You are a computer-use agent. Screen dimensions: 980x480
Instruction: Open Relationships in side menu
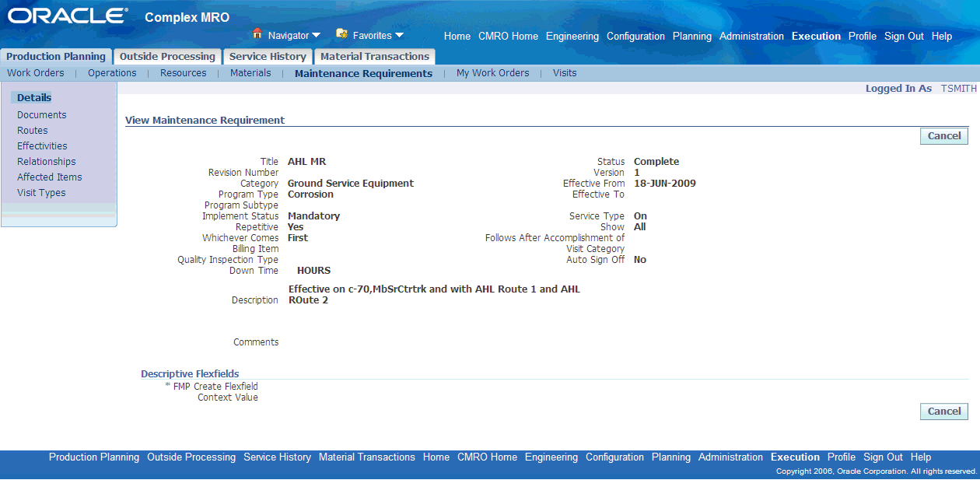(x=47, y=162)
